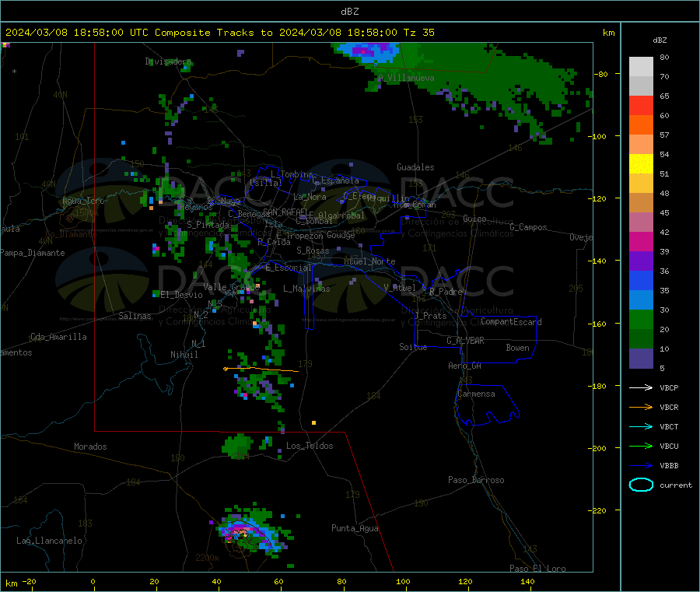Image resolution: width=700 pixels, height=592 pixels.
Task: Click the white VBCP arrow legend icon
Action: coord(641,387)
